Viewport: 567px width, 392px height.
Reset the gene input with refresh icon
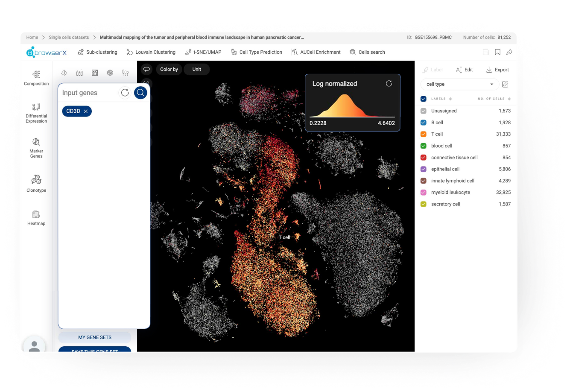[125, 93]
